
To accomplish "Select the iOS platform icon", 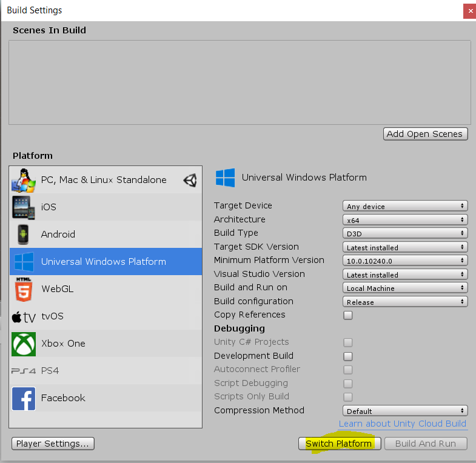I will click(x=24, y=207).
